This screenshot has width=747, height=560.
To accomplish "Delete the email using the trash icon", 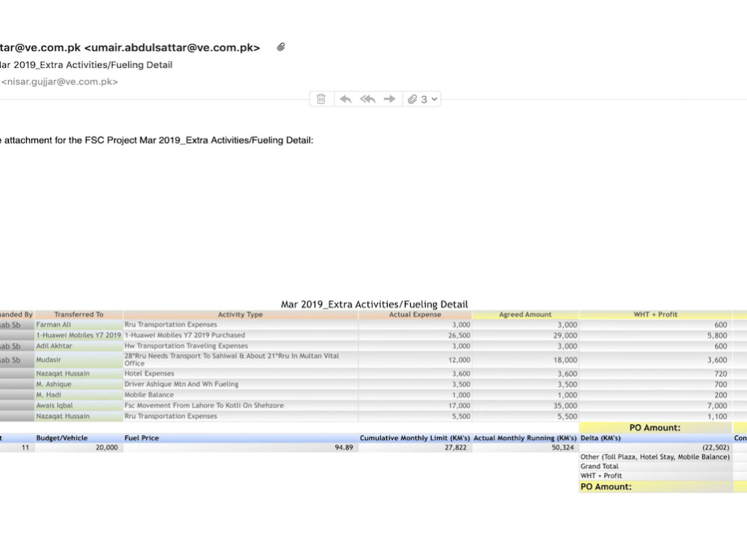I will click(320, 99).
